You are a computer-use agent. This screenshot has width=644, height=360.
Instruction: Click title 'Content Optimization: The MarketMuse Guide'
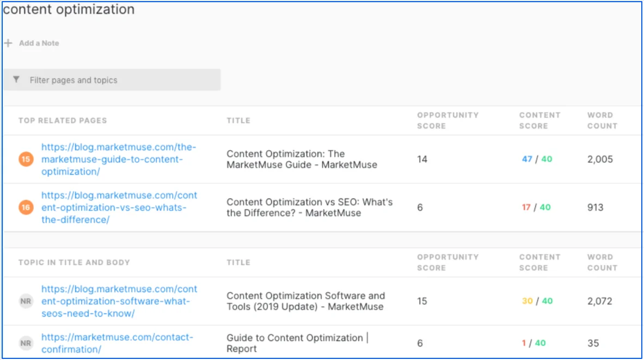tap(302, 159)
